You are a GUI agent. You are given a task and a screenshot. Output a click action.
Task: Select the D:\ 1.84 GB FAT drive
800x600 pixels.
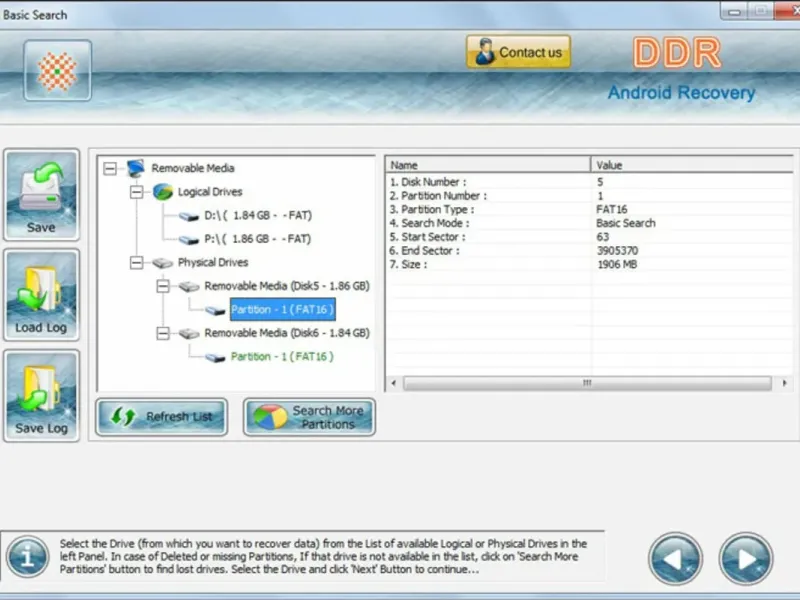coord(258,215)
